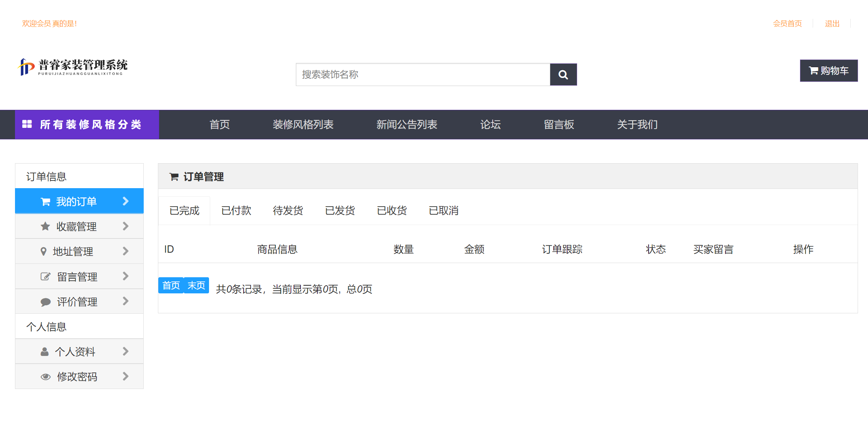Click the search magnifier icon
Screen dimensions: 868x427
pyautogui.click(x=563, y=74)
